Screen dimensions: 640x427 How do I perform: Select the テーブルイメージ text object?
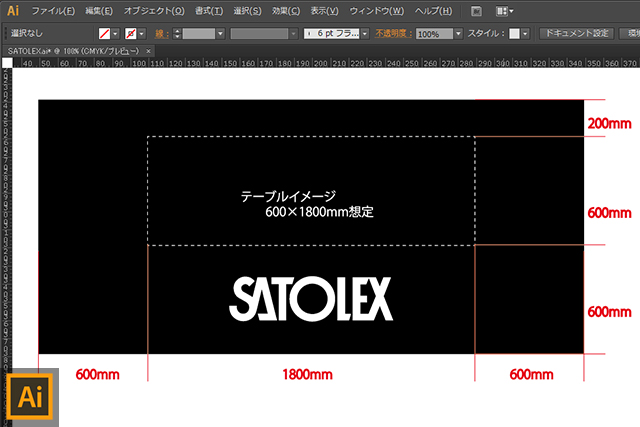pos(288,196)
